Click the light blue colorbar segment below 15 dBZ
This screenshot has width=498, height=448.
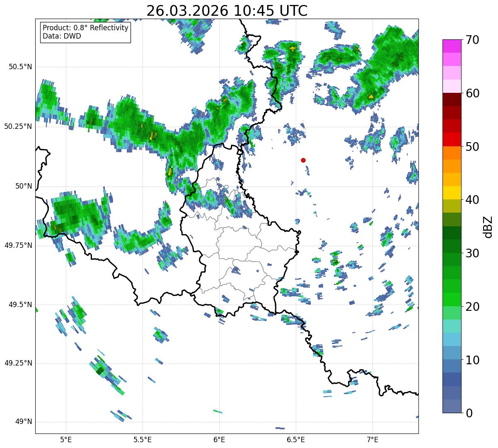(x=452, y=339)
